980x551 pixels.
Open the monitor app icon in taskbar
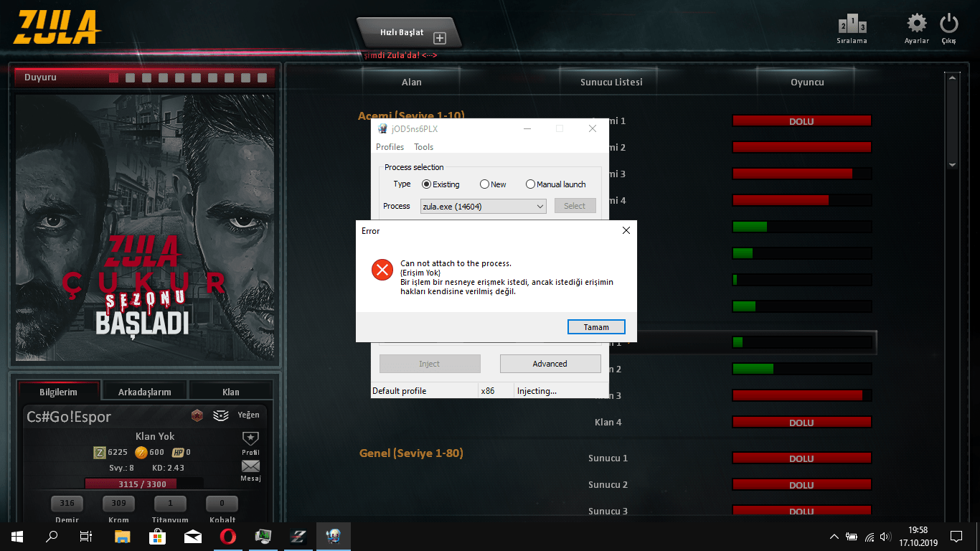coord(263,536)
